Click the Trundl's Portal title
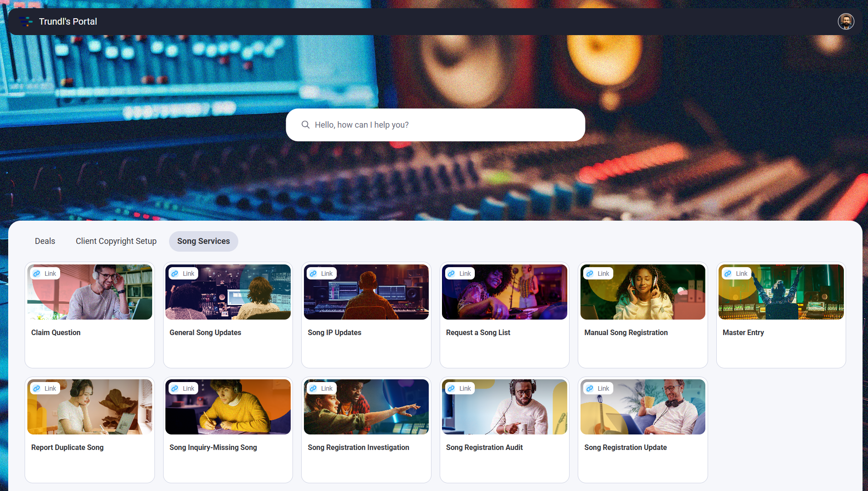This screenshot has width=868, height=491. [x=68, y=21]
